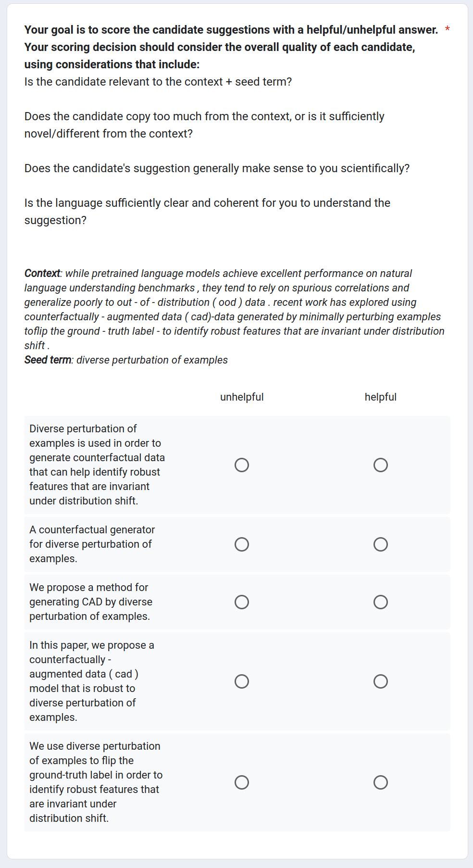Rate 'In this paper, we propose' as helpful
Image resolution: width=473 pixels, height=868 pixels.
[380, 681]
